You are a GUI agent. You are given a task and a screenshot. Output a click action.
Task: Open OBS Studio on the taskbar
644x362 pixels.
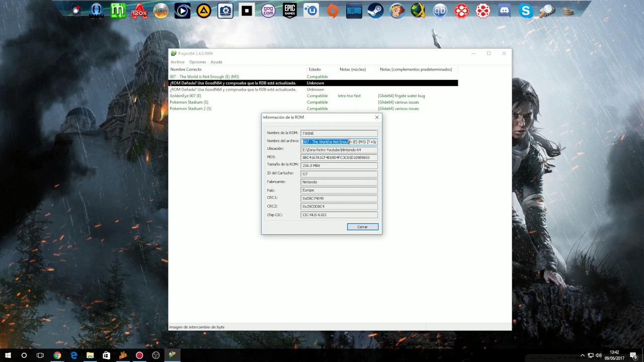click(156, 355)
